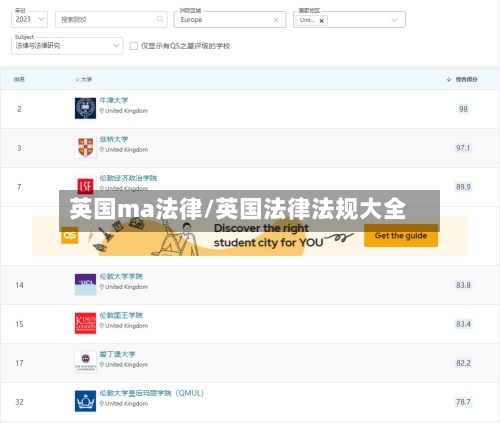Click United Kingdom text under 伦敦国王学院
Viewport: 500px width, 423px height.
(126, 326)
